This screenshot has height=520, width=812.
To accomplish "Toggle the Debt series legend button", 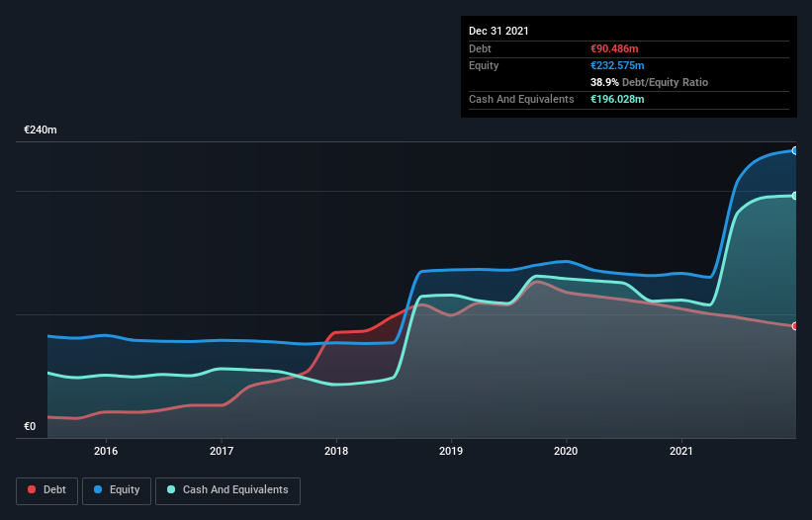I will (46, 490).
